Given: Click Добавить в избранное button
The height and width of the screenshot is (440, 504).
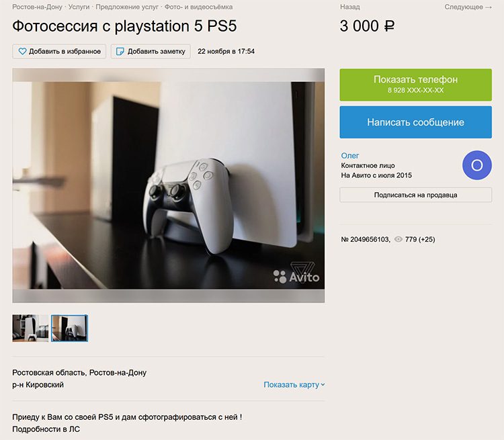Looking at the screenshot, I should (59, 52).
